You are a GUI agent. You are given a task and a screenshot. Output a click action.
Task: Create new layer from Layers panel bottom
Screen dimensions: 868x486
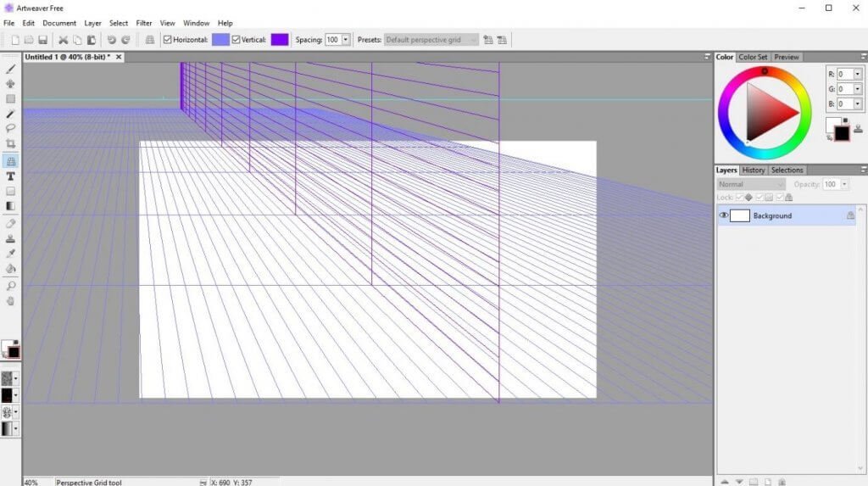[x=768, y=482]
